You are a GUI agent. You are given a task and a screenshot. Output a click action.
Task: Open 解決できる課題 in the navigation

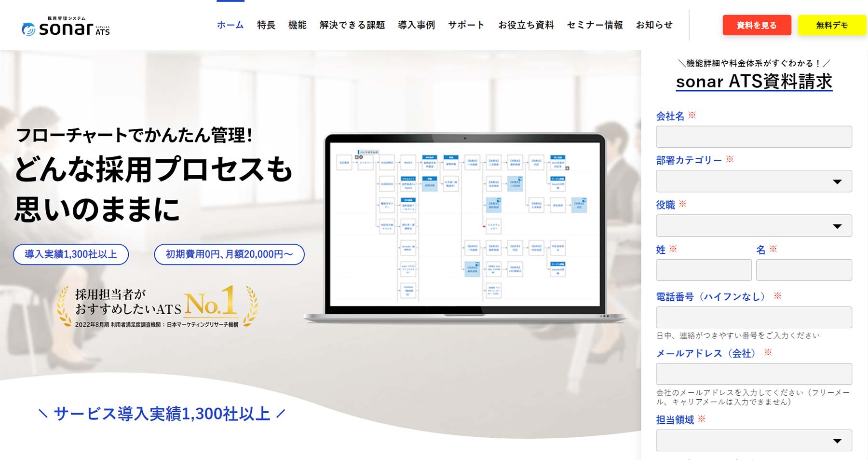352,25
